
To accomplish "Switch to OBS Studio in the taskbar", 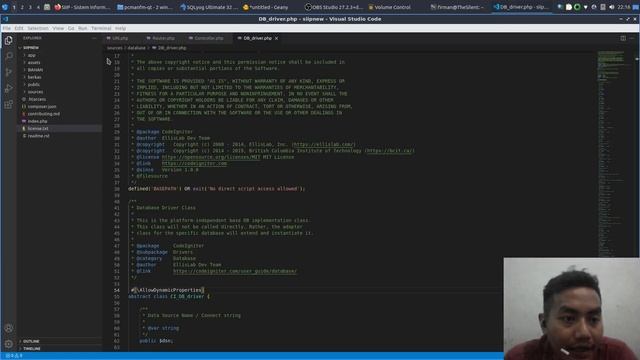I will [x=334, y=7].
